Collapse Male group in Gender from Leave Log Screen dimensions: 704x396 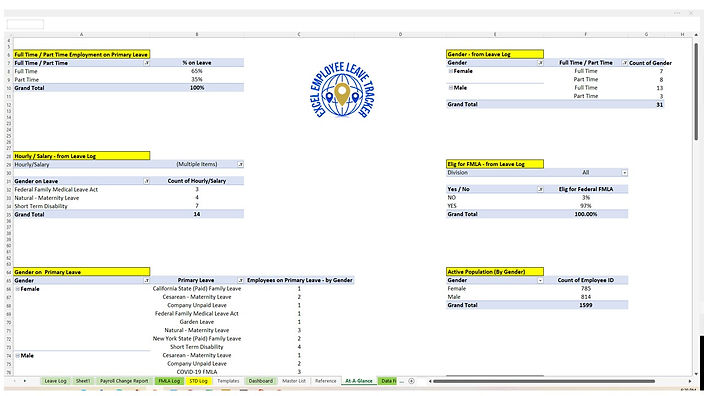click(x=450, y=88)
